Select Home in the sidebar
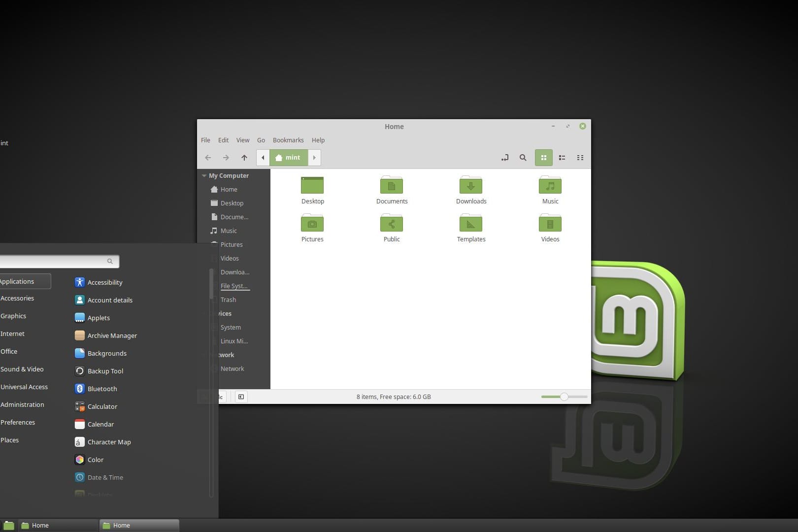This screenshot has width=798, height=532. 229,189
